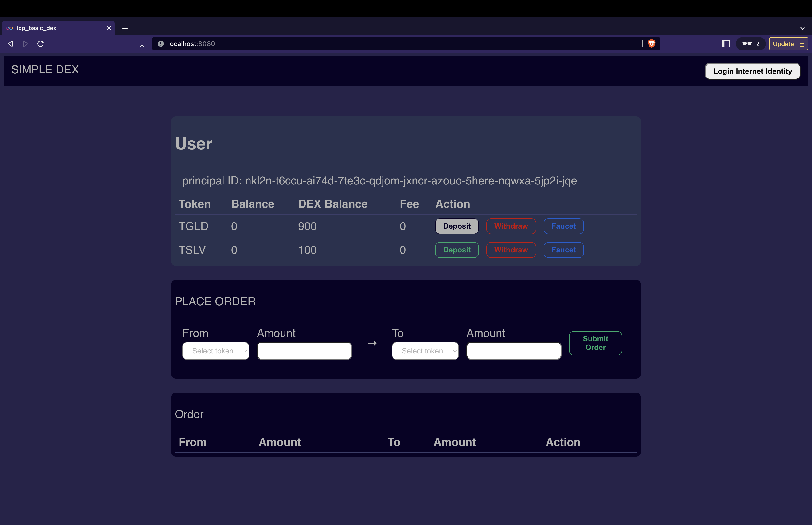Use Faucet for TGLD
The image size is (812, 525).
point(563,226)
